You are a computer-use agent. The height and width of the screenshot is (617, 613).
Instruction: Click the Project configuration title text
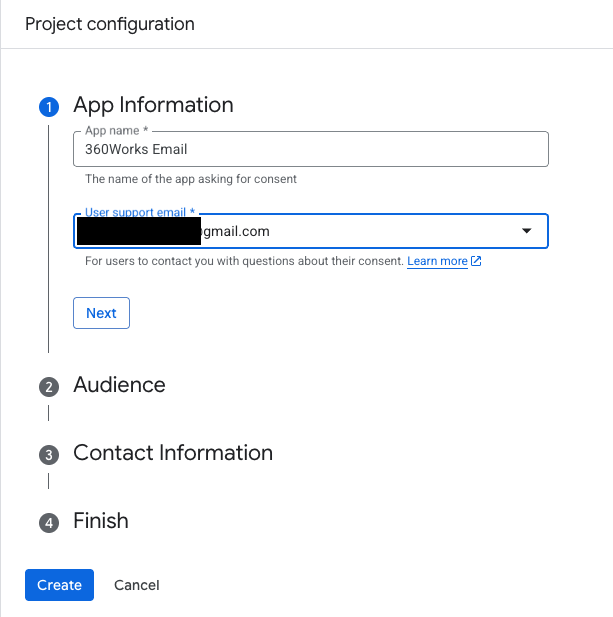click(x=110, y=24)
